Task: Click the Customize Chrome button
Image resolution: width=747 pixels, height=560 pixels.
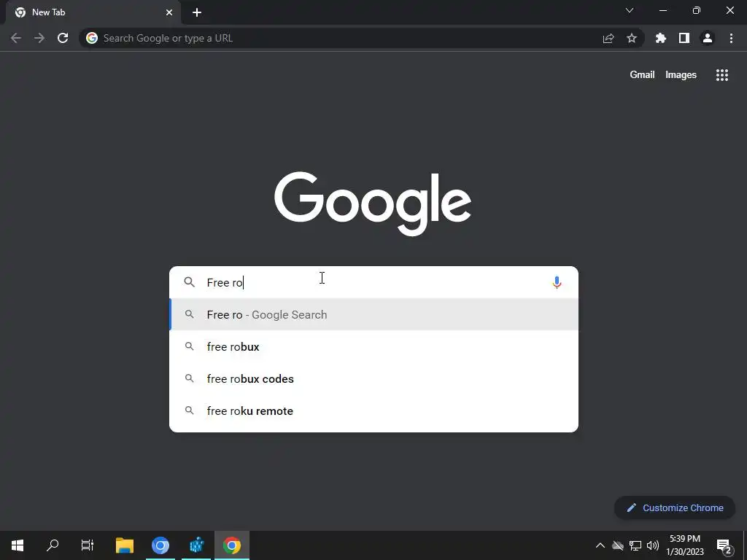Action: [x=675, y=507]
